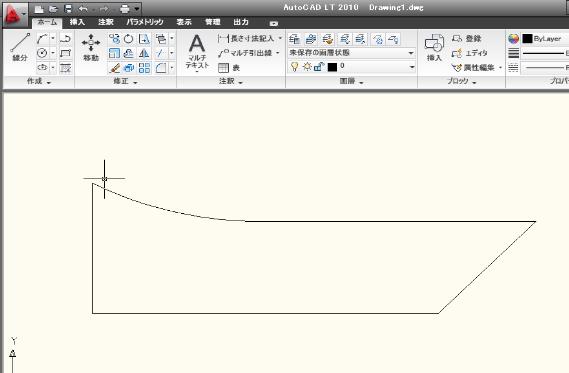Select the Arc tool in 作成 panel
Screen dimensions: 569x373
tap(42, 38)
